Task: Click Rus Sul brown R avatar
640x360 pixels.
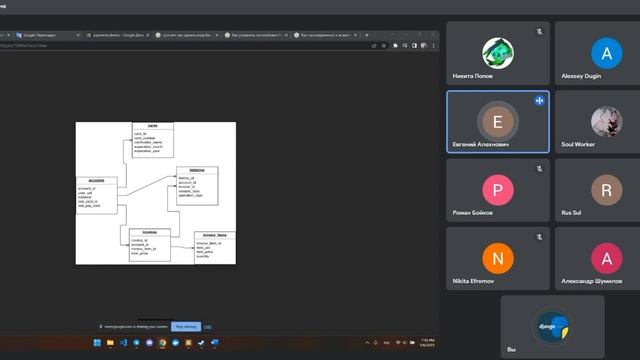Action: coord(607,190)
